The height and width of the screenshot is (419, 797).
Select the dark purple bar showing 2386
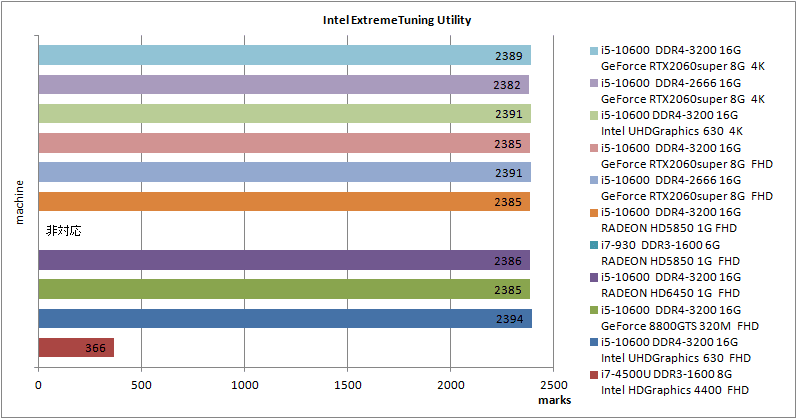pos(283,261)
